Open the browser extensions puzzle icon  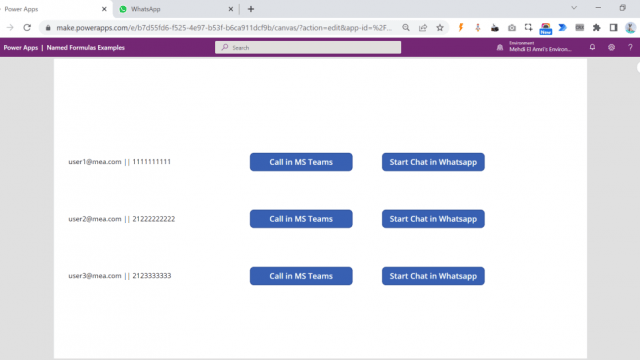pos(596,28)
